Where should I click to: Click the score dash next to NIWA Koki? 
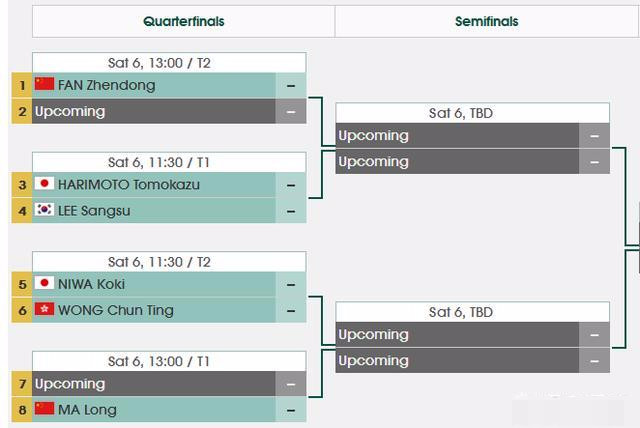pyautogui.click(x=291, y=284)
